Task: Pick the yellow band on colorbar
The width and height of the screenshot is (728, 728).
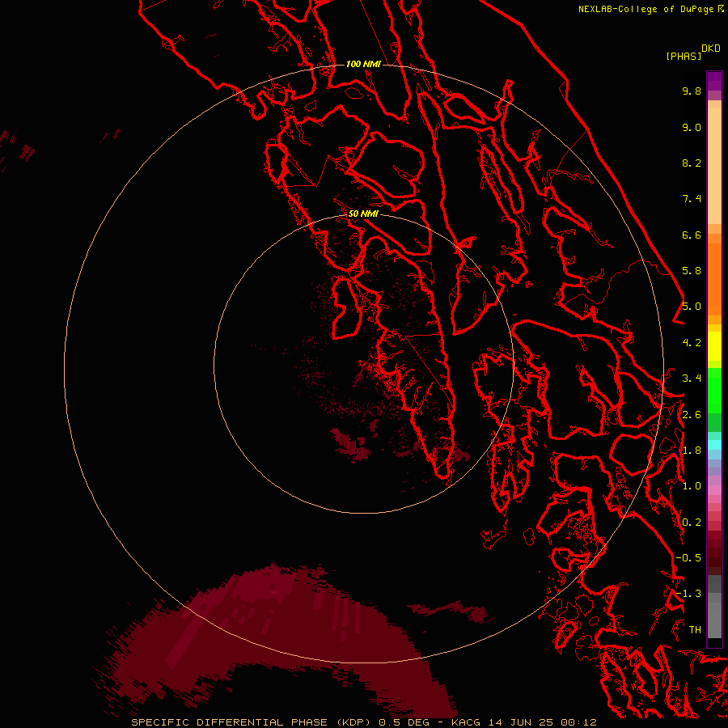Action: coord(714,346)
